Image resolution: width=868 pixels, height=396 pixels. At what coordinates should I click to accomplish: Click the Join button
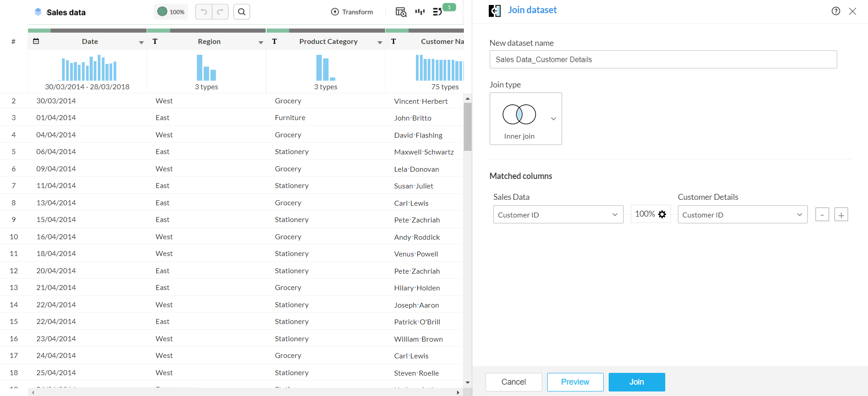(x=636, y=382)
